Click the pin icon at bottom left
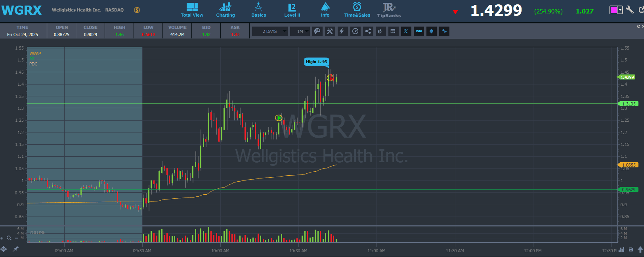This screenshot has height=257, width=644. point(16,249)
